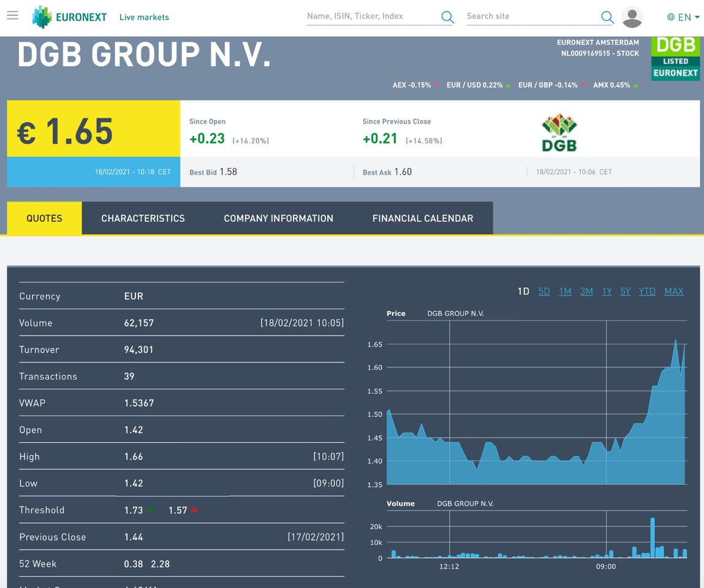Switch chart to 1M range
The image size is (704, 588).
click(566, 292)
